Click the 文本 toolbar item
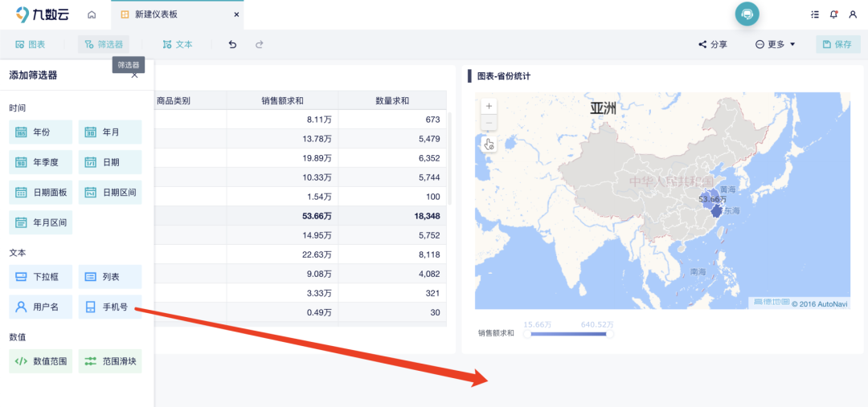This screenshot has width=868, height=407. tap(178, 44)
